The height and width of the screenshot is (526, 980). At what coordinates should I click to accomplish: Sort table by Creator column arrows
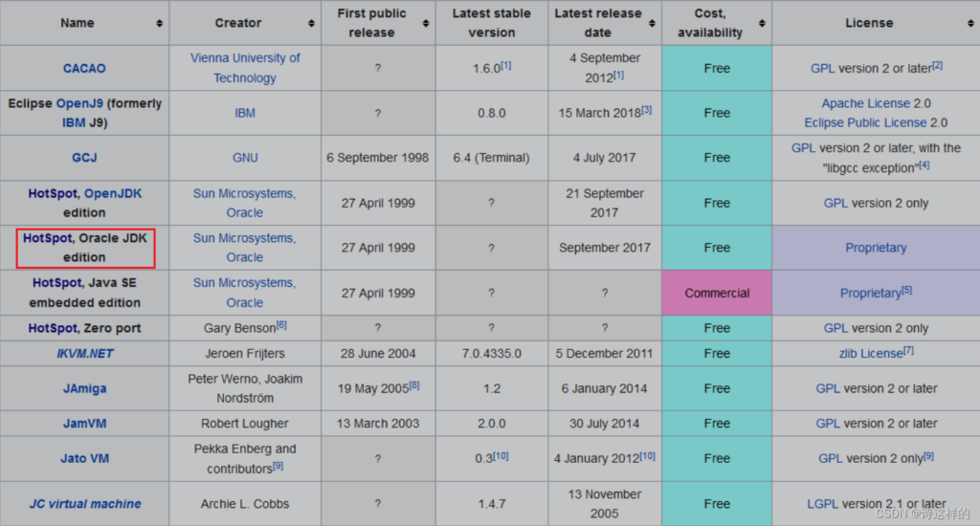coord(311,23)
